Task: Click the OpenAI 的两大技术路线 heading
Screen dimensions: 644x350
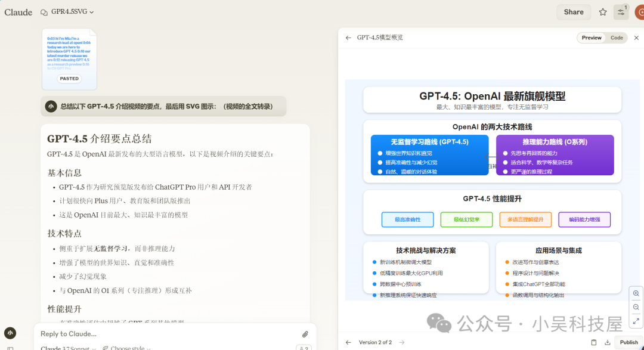Action: (x=492, y=127)
